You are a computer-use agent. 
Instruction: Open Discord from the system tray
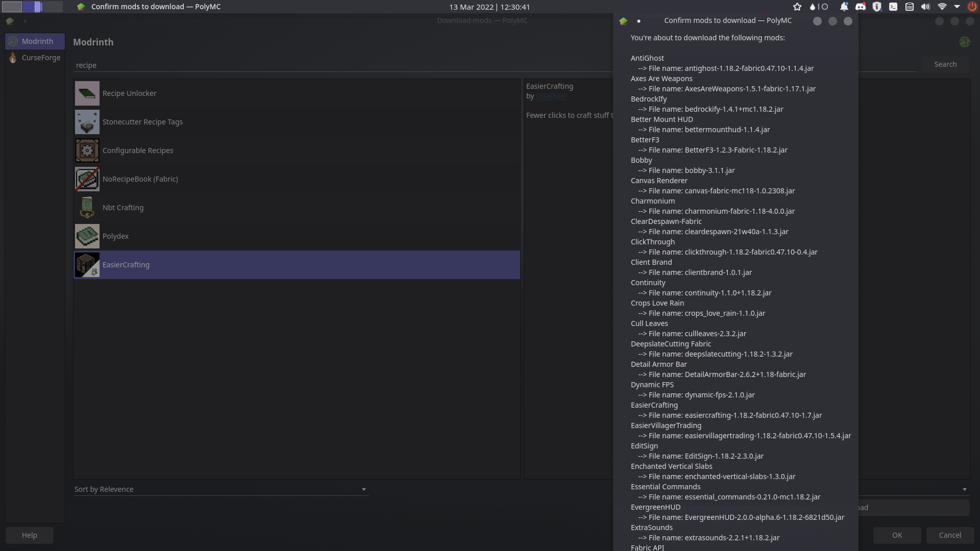(x=861, y=7)
